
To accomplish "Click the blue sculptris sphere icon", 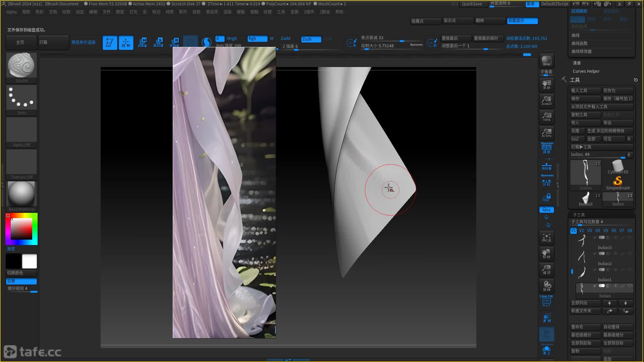I will tap(207, 43).
